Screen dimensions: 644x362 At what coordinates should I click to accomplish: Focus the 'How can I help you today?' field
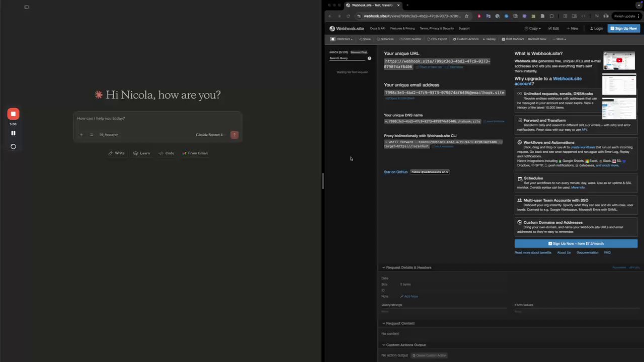[x=157, y=119]
